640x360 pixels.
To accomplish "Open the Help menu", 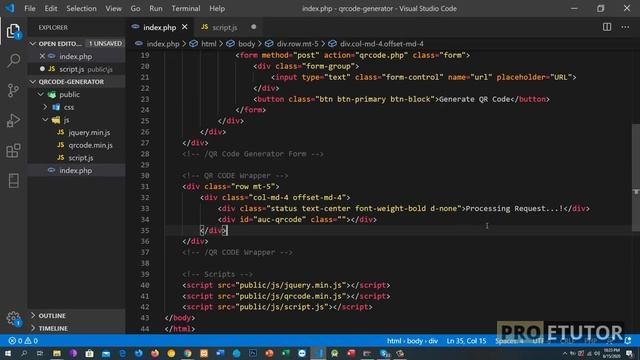I will (217, 8).
